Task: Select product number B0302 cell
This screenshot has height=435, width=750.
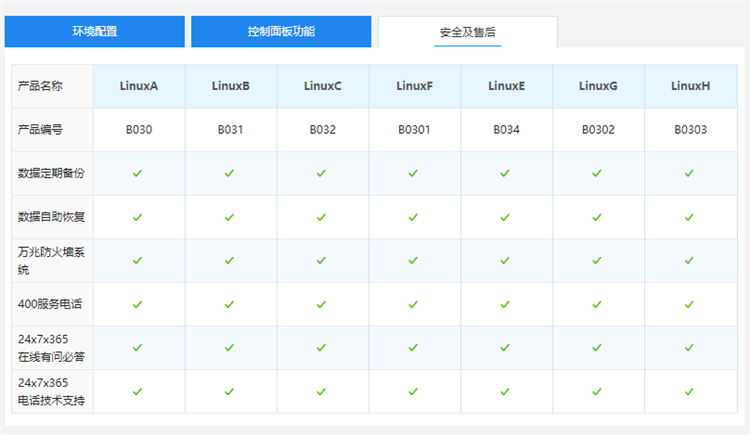Action: tap(597, 129)
